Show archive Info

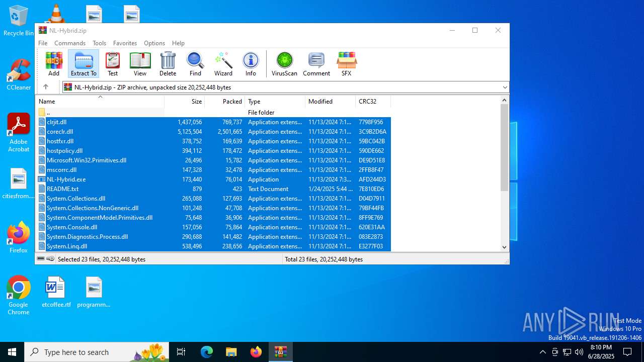251,64
